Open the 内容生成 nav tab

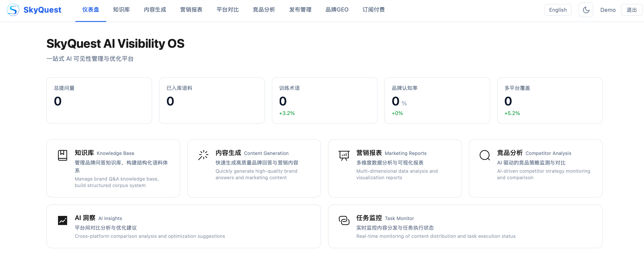point(155,10)
